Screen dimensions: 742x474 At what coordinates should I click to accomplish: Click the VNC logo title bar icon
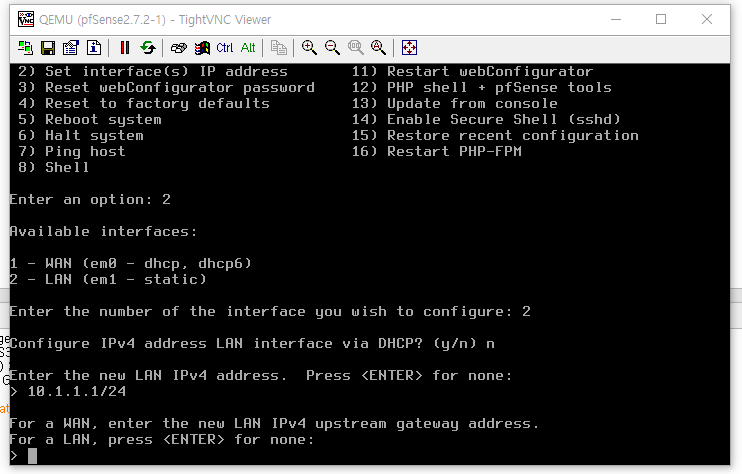26,19
